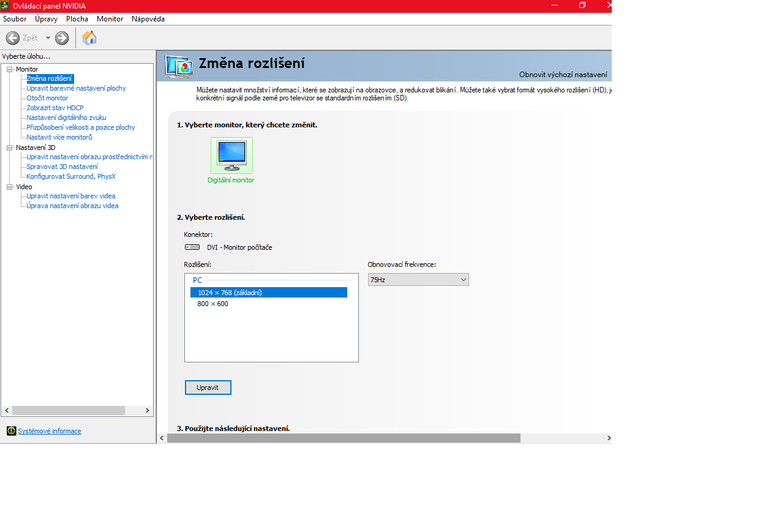The height and width of the screenshot is (532, 771).
Task: Select Změna rozlišení in the tree
Action: 50,78
